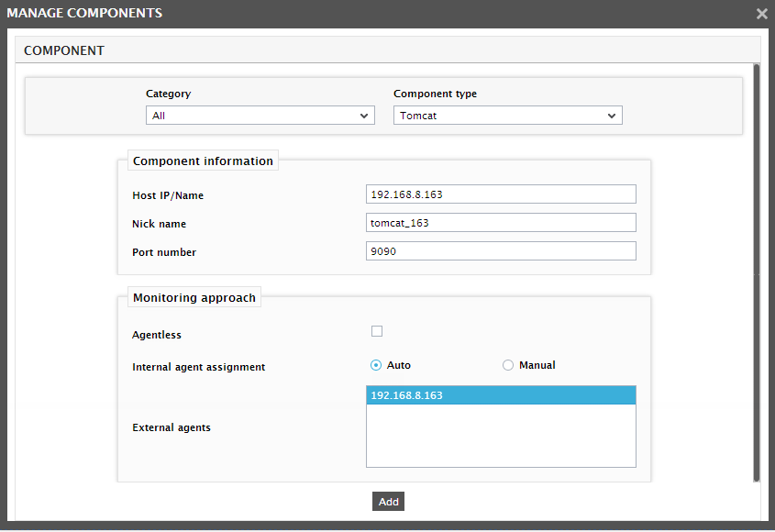Click the Monitoring approach legend
The width and height of the screenshot is (775, 532).
pos(194,297)
